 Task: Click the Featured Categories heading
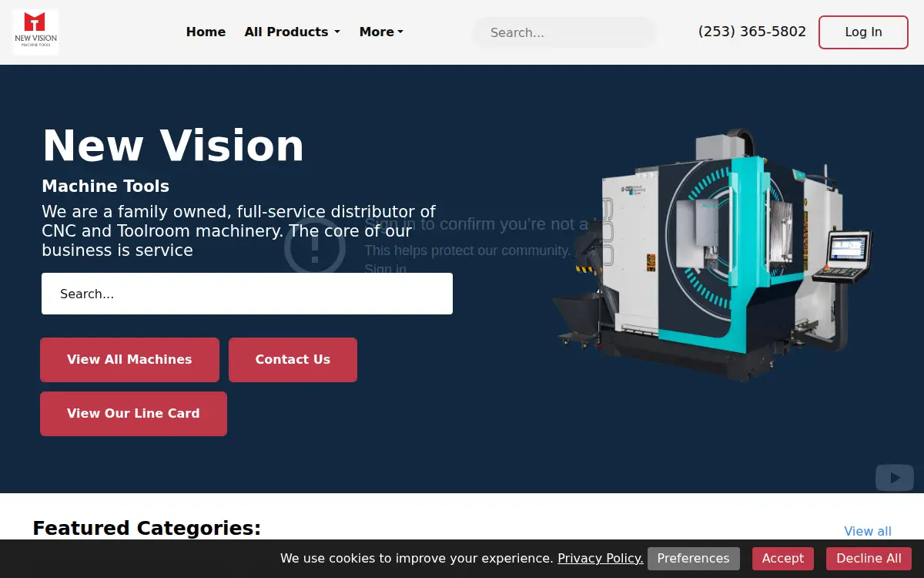[147, 528]
